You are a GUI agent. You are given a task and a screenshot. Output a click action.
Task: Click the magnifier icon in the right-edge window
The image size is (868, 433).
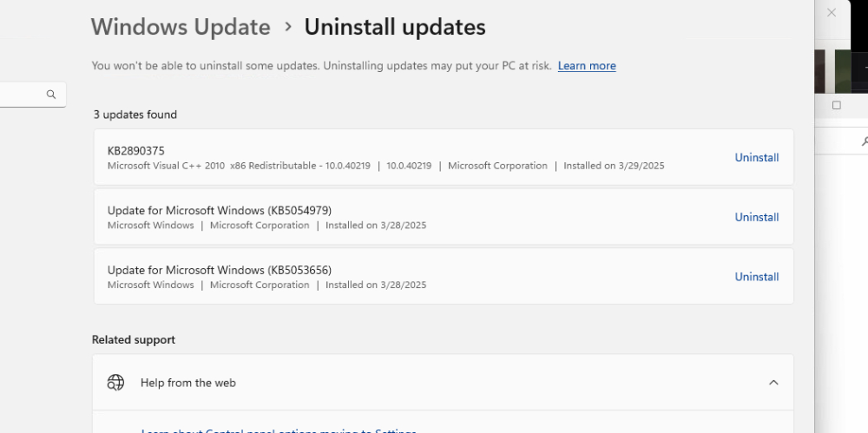(x=865, y=141)
